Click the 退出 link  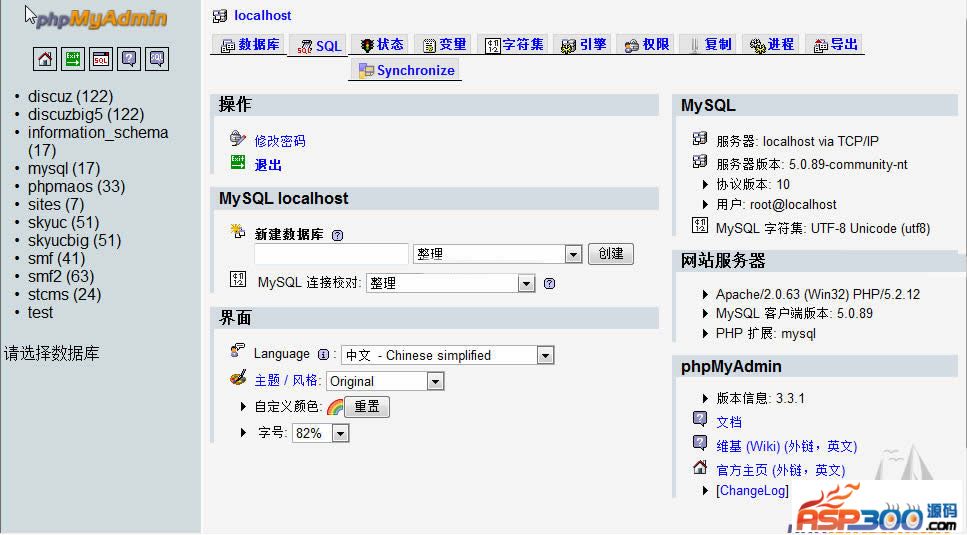click(268, 165)
